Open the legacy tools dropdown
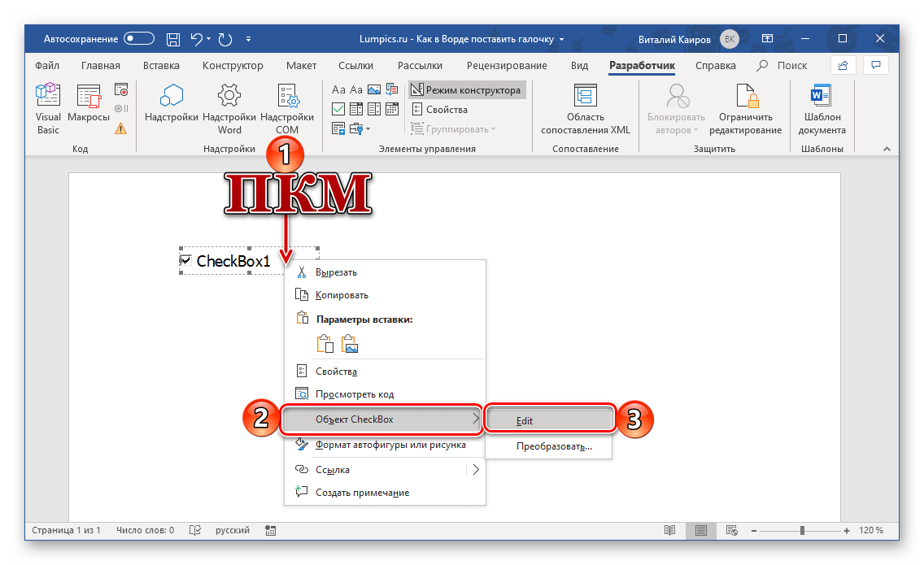The width and height of the screenshot is (924, 565). (360, 128)
